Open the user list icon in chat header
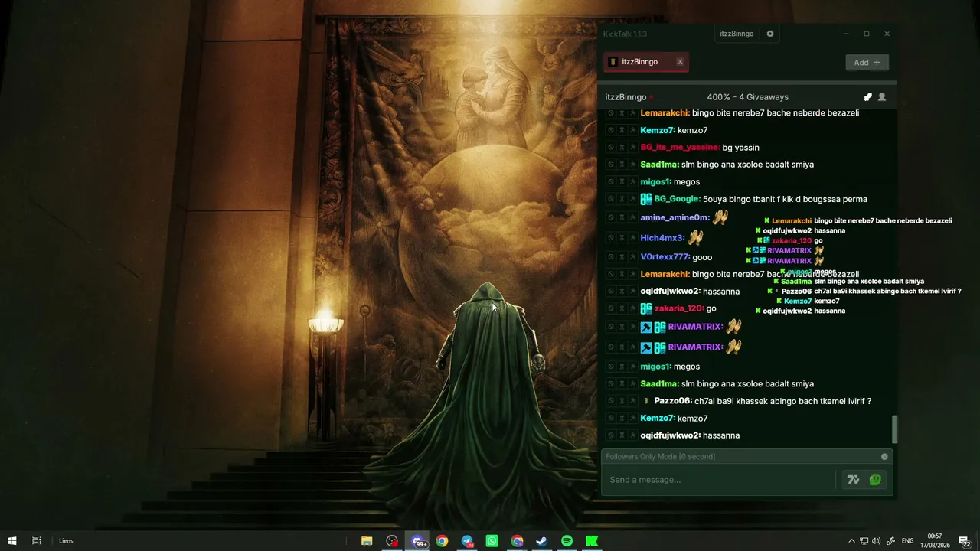Screen dimensions: 980x551 (x=882, y=97)
